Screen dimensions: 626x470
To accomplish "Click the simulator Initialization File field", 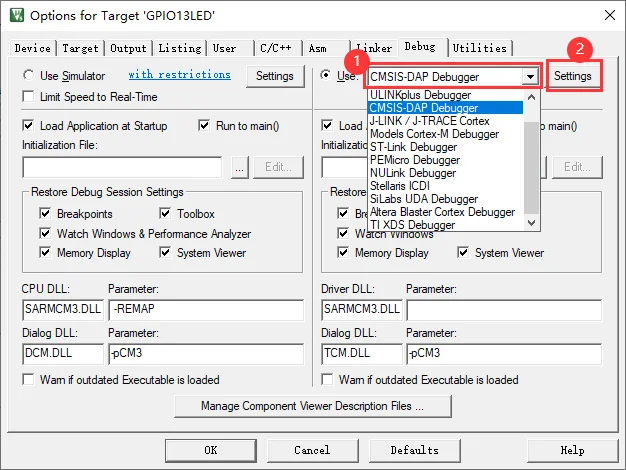I will pyautogui.click(x=122, y=167).
